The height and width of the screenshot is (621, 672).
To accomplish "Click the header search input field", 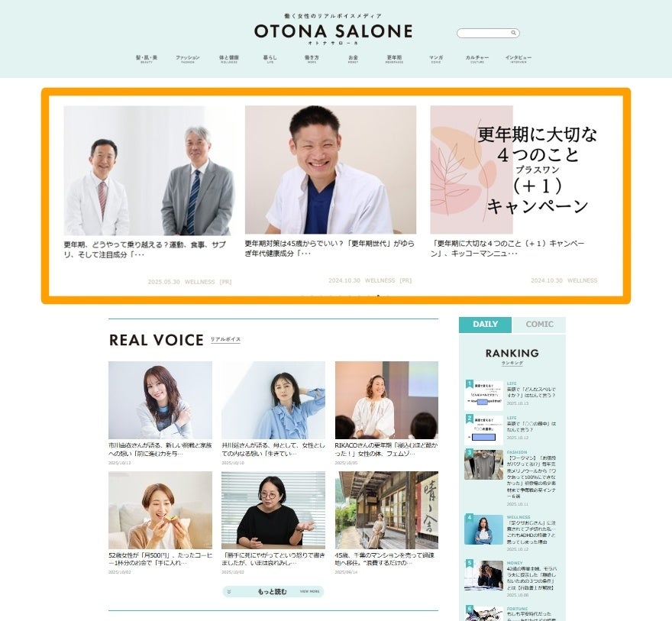I will [484, 33].
